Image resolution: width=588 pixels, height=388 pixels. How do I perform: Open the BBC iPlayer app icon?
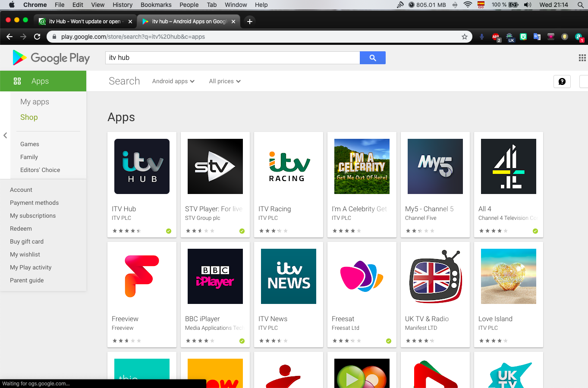click(215, 276)
